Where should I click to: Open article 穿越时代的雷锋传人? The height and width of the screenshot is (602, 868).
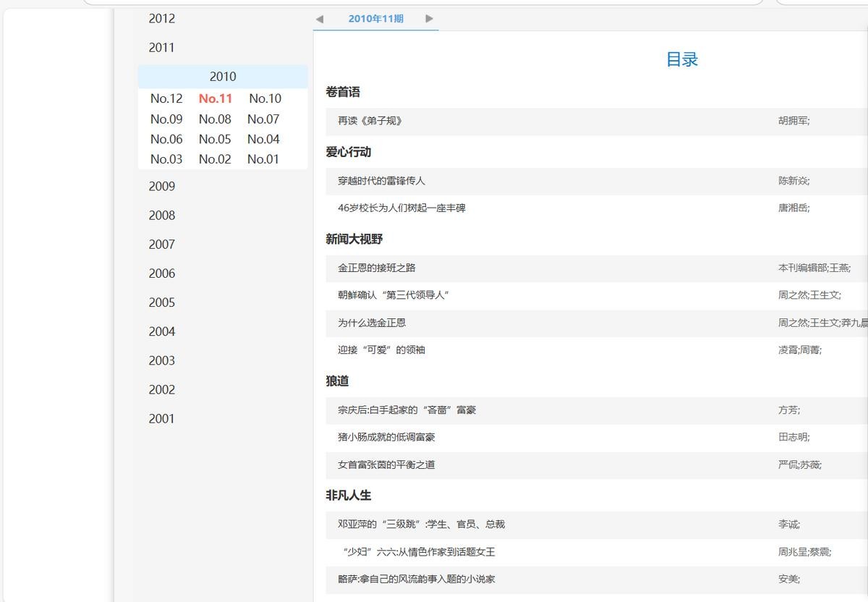(381, 181)
